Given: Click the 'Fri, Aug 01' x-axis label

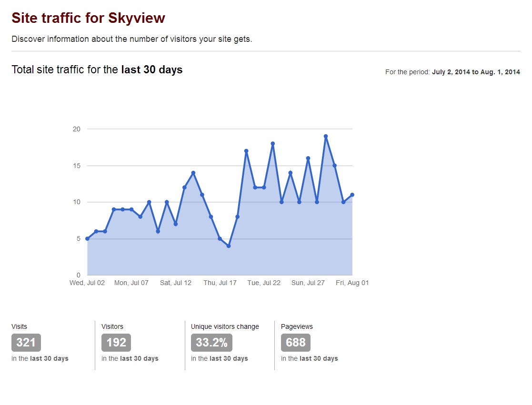Looking at the screenshot, I should click(352, 283).
